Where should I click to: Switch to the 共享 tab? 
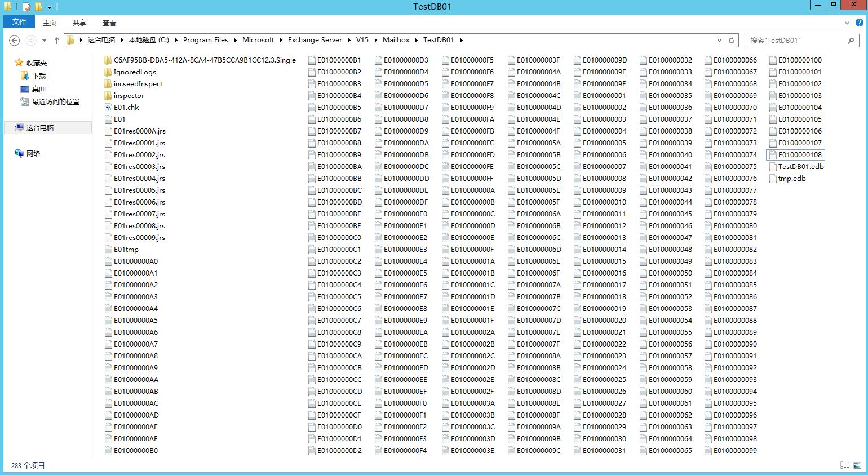[79, 23]
